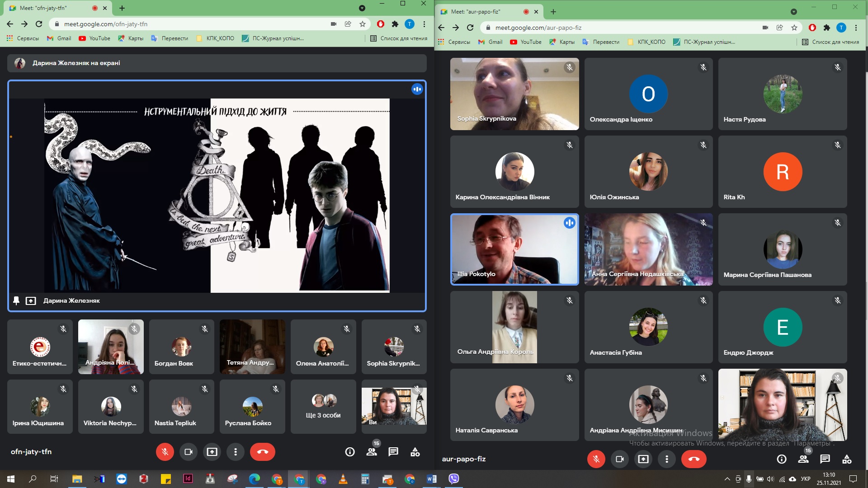Go back in ofn-jaty-tfn browser window
This screenshot has height=488, width=868.
click(10, 24)
